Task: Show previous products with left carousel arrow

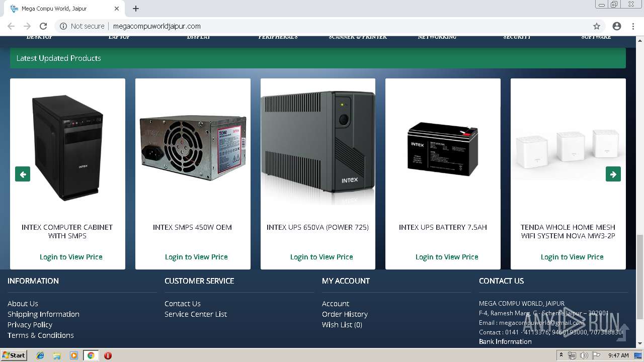Action: 23,174
